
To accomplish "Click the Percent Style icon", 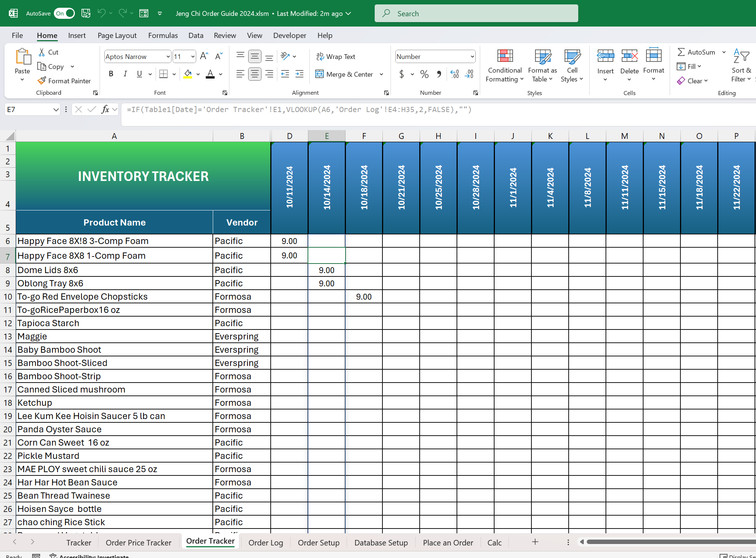I will coord(424,74).
